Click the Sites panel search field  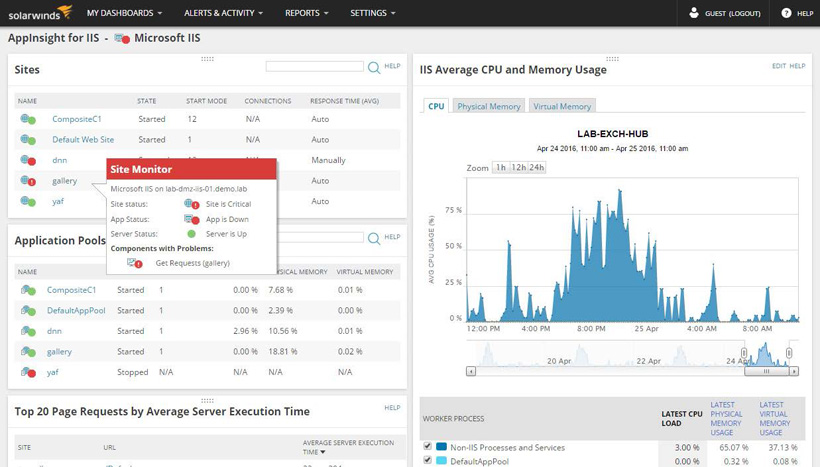coord(314,67)
